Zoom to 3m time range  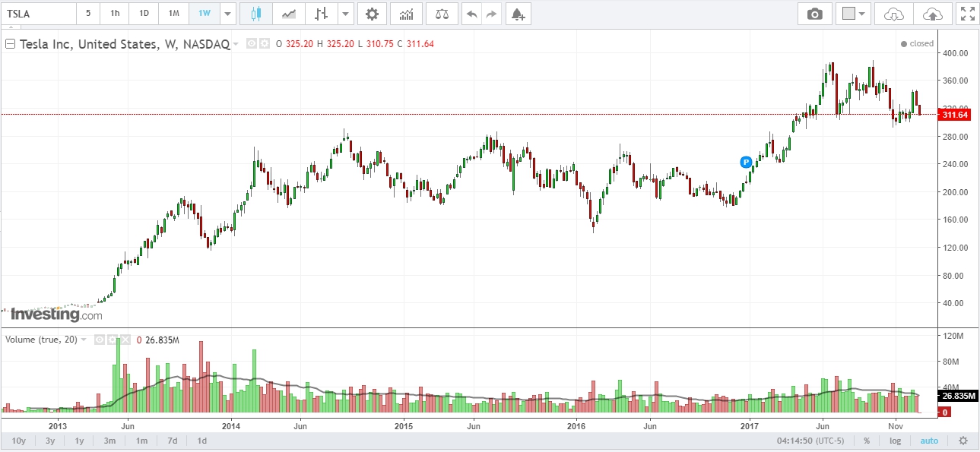pyautogui.click(x=109, y=441)
